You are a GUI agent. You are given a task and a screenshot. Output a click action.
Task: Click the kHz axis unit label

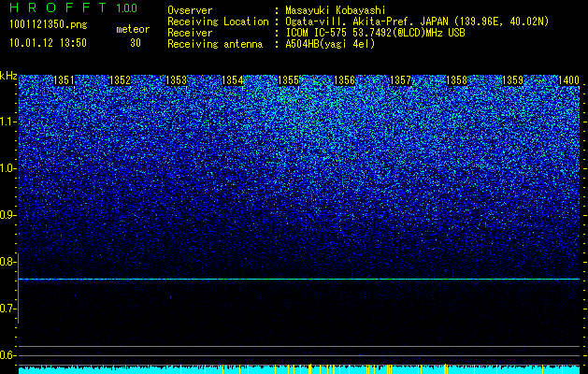coord(8,76)
